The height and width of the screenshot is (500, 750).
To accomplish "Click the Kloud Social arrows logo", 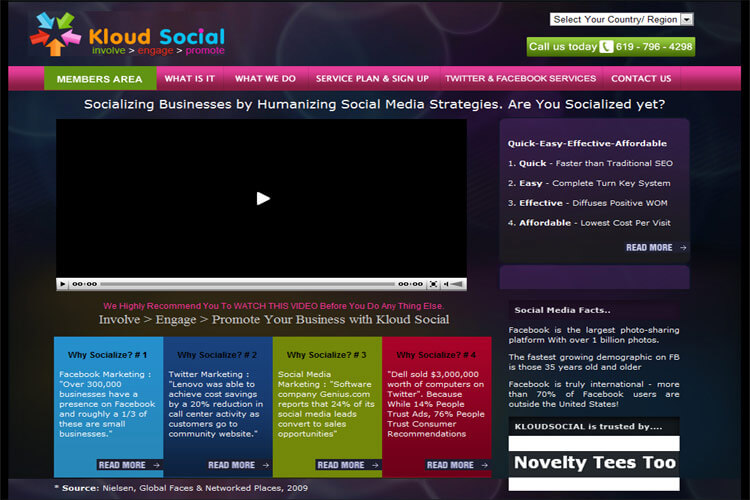I will [55, 34].
